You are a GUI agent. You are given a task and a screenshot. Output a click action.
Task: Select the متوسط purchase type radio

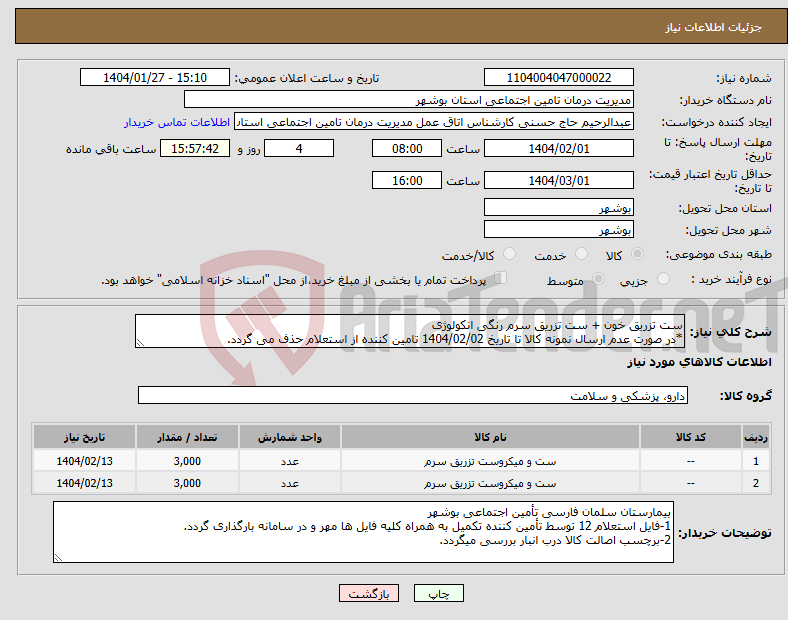(598, 278)
